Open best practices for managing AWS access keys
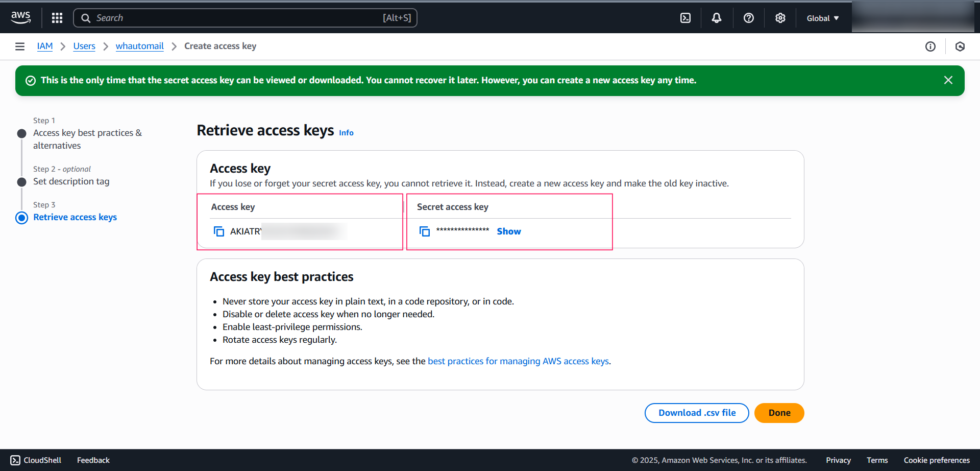This screenshot has height=471, width=980. (518, 361)
